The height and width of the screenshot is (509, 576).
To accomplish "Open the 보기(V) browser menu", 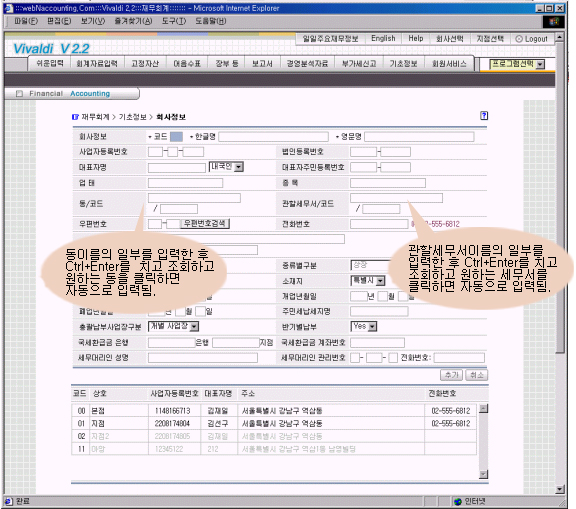I will (93, 21).
